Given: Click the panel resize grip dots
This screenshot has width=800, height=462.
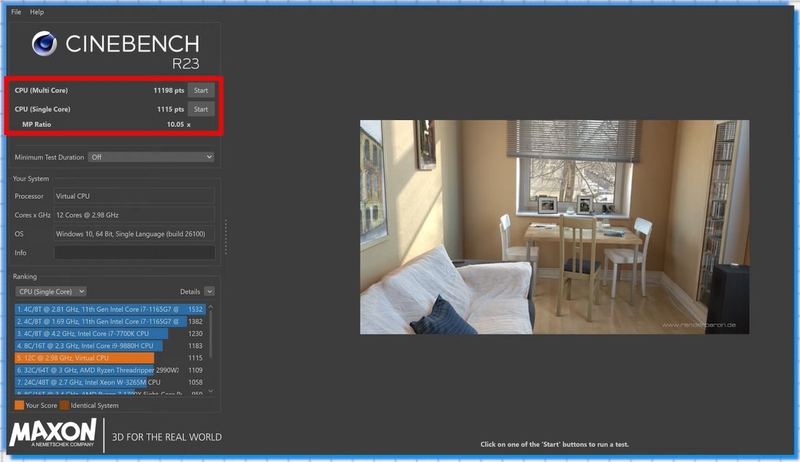Looking at the screenshot, I should click(x=226, y=237).
